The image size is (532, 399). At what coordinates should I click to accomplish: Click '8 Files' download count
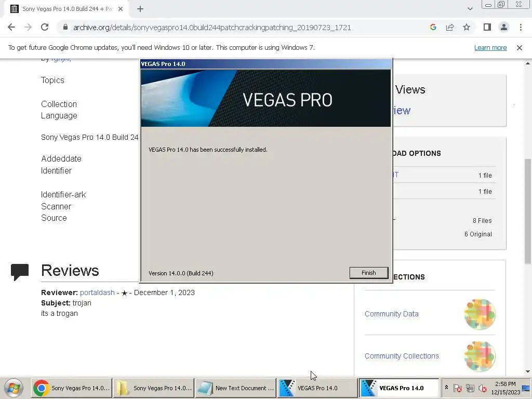482,220
